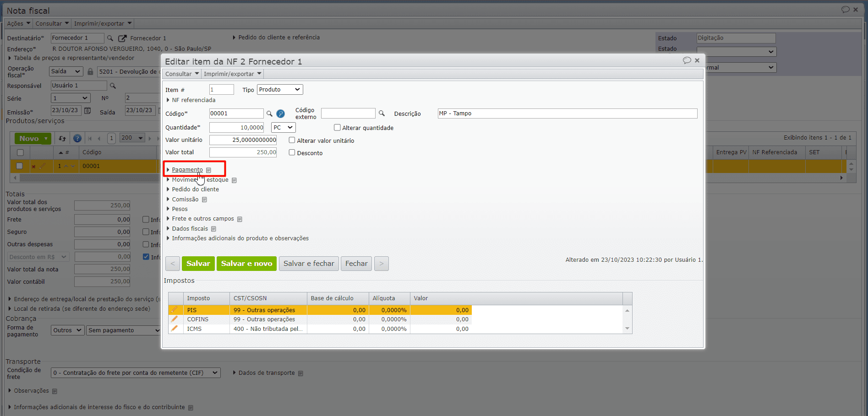Click the lock icon beside Operação fiscal

(x=90, y=71)
